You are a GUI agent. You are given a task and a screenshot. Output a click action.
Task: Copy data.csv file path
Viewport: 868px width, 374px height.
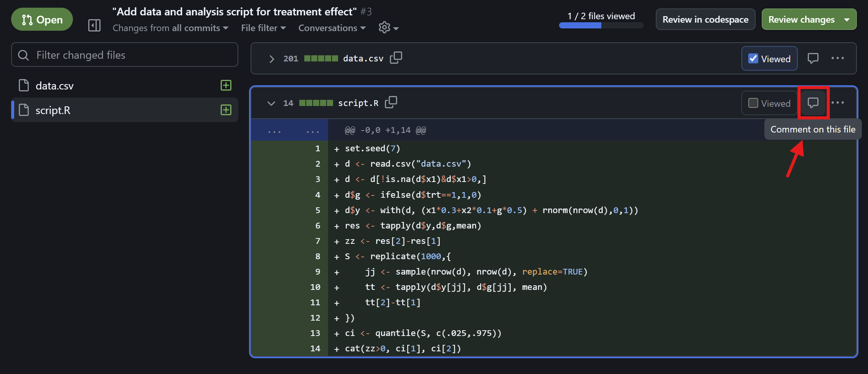pos(396,58)
